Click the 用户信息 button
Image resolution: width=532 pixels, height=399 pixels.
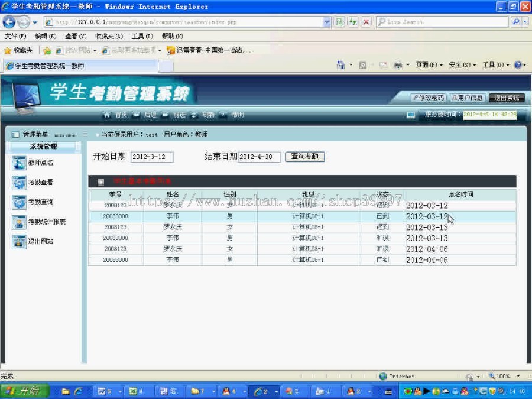pyautogui.click(x=467, y=98)
